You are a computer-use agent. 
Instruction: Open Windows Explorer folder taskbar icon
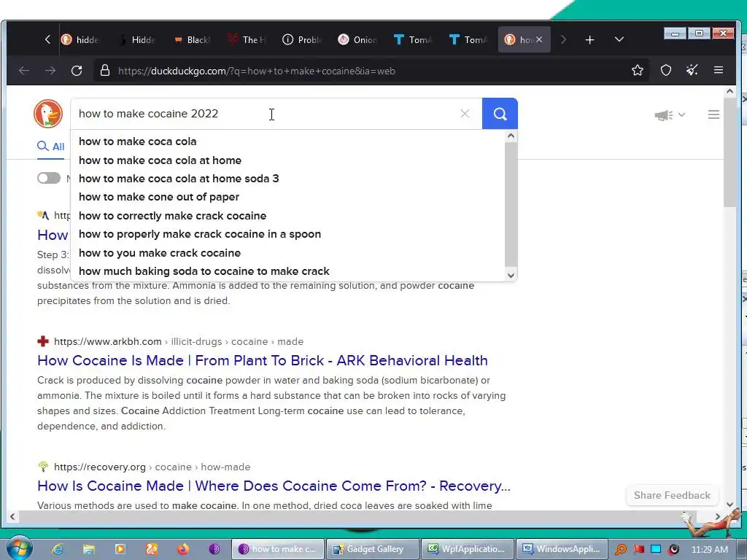88,549
